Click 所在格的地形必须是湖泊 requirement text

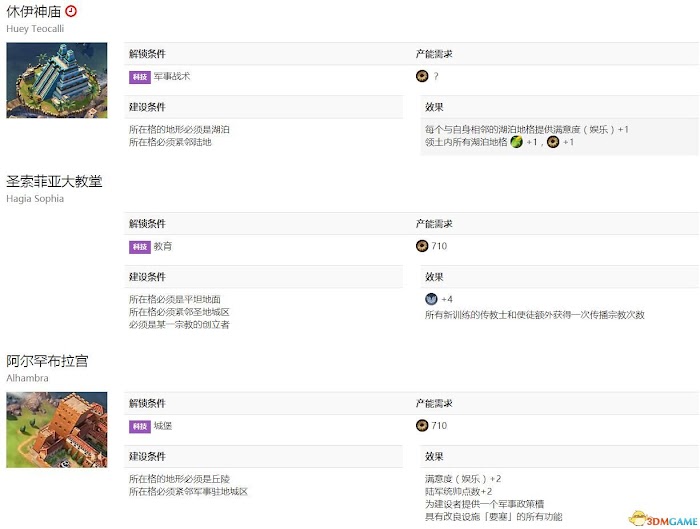click(179, 129)
